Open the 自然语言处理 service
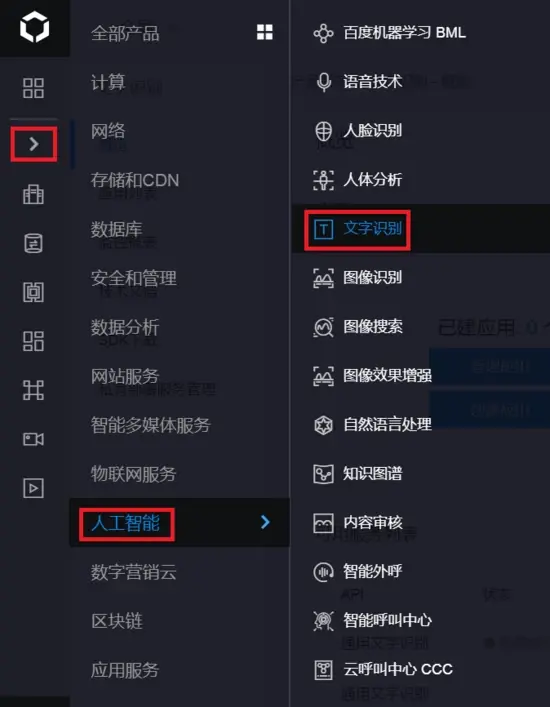Screen dimensions: 550x707 pyautogui.click(x=387, y=424)
